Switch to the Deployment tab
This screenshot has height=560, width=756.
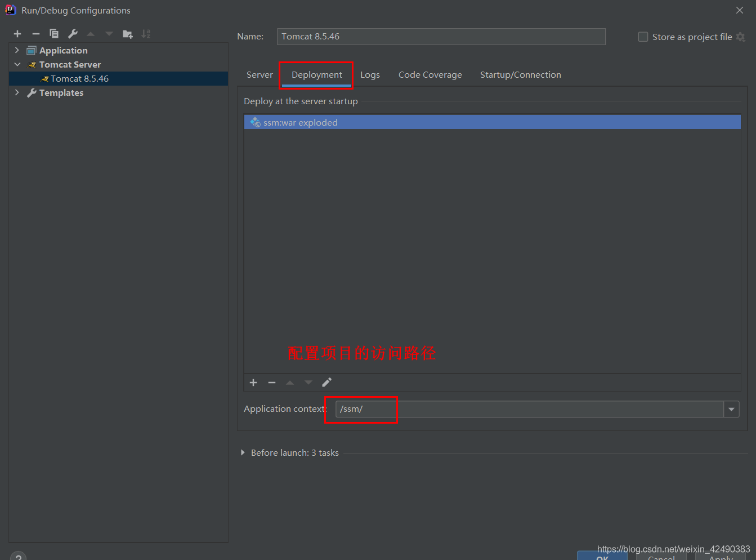(x=316, y=74)
